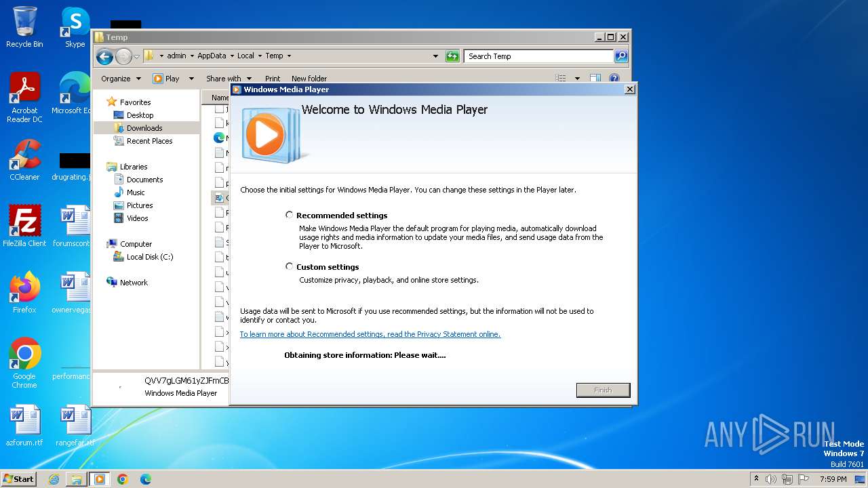Click the volume icon in system tray
868x488 pixels.
[771, 479]
